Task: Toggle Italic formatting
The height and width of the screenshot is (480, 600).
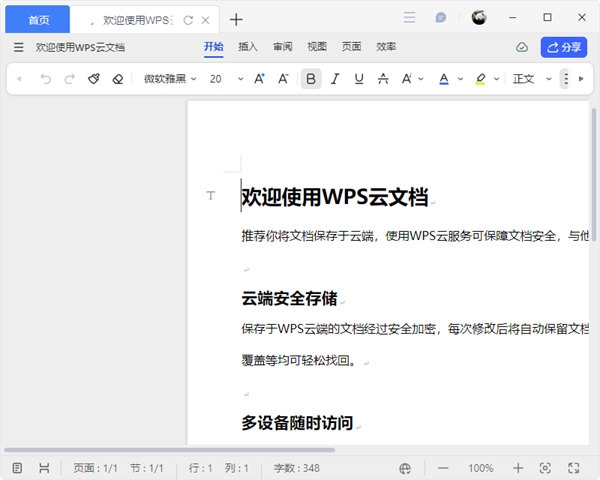Action: (335, 79)
